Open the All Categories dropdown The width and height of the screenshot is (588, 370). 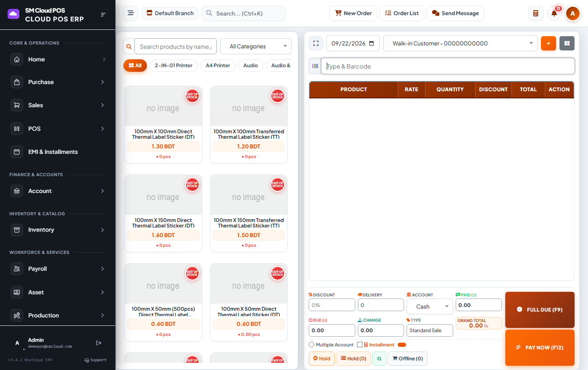coord(256,46)
